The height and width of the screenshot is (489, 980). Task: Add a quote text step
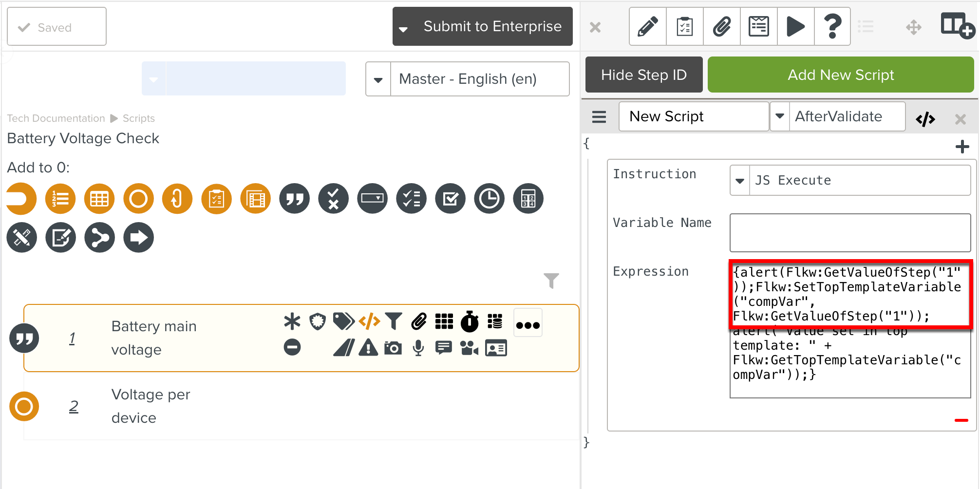(294, 199)
